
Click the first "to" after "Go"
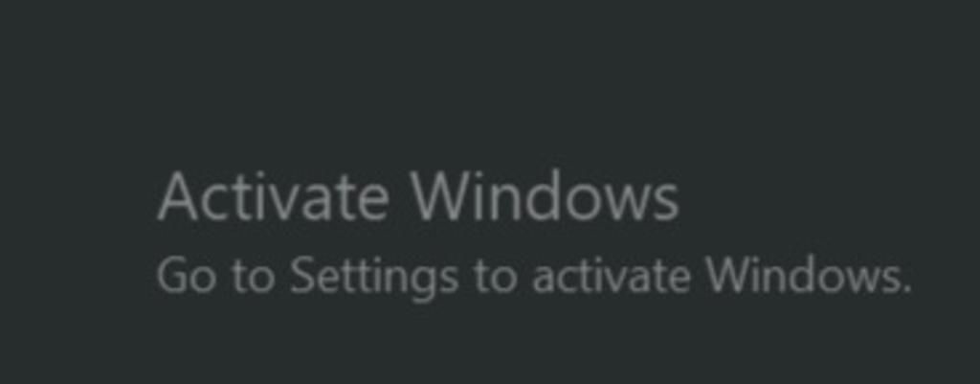pos(253,278)
